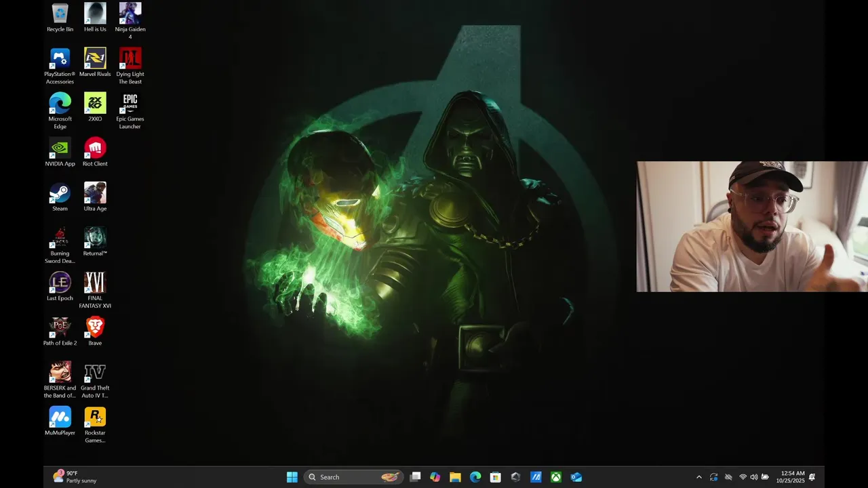Click the Final Fantasy XVI shortcut
868x488 pixels.
(95, 290)
